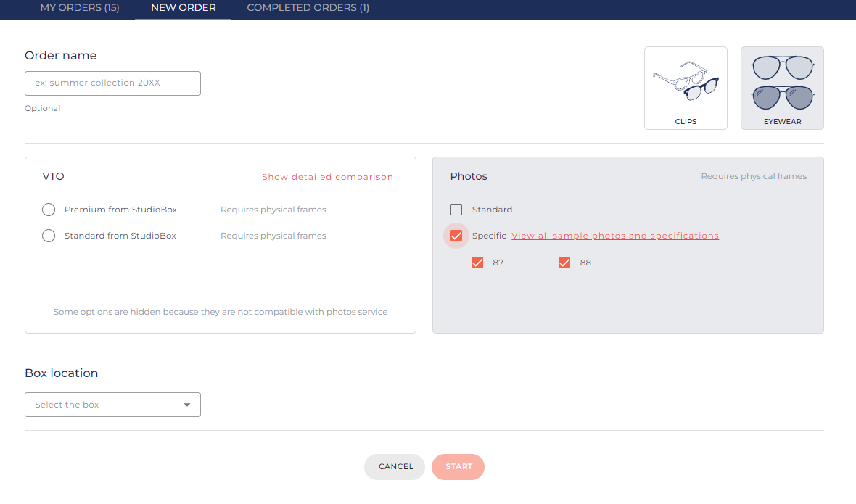Switch to the Completed Orders tab
This screenshot has height=504, width=856.
tap(308, 8)
